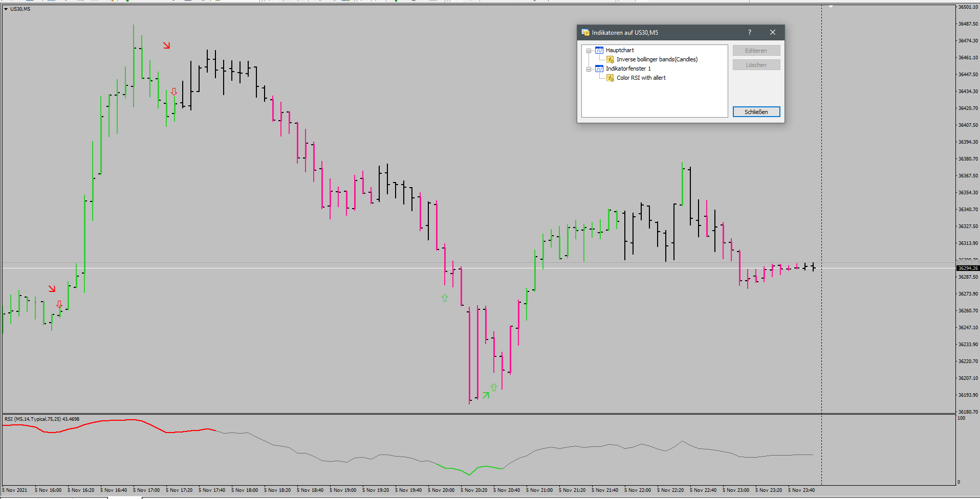Screen dimensions: 980x499
Task: Collapse the Indikatorfenster 1 tree node
Action: [589, 69]
